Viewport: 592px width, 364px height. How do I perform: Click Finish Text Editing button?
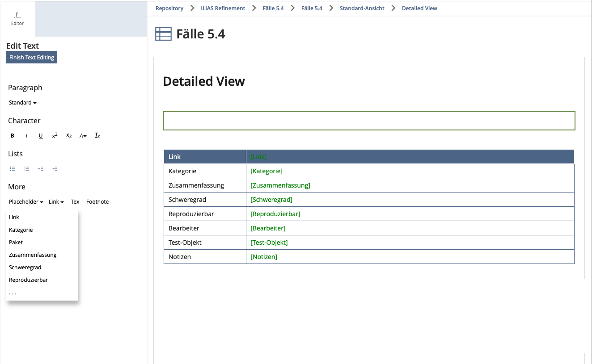pos(32,57)
